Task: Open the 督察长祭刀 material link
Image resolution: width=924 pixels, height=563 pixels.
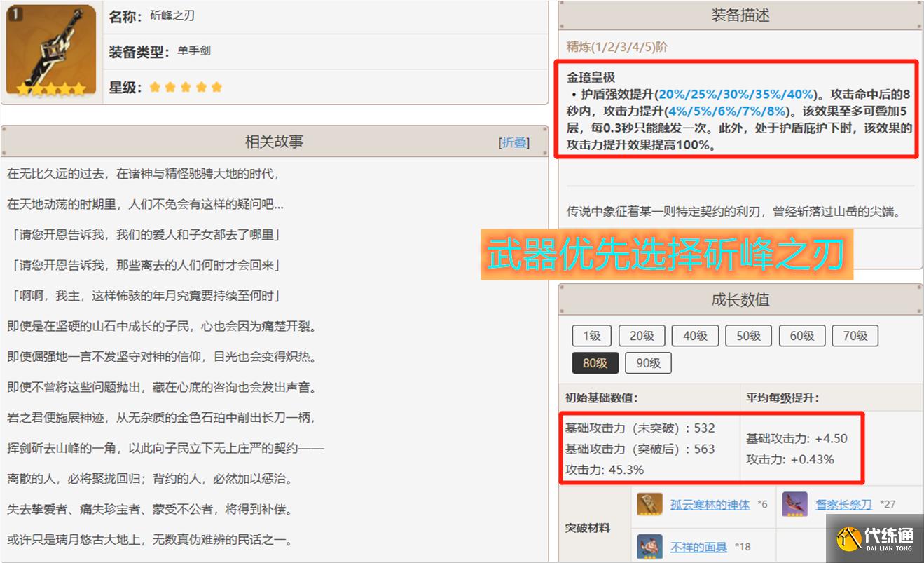Action: (843, 504)
